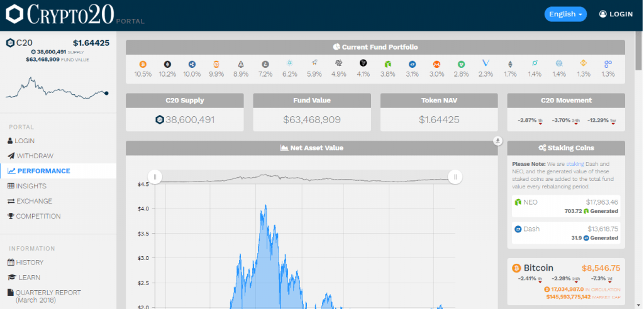The width and height of the screenshot is (644, 309).
Task: Click the right handle of the chart range slider
Action: (455, 177)
